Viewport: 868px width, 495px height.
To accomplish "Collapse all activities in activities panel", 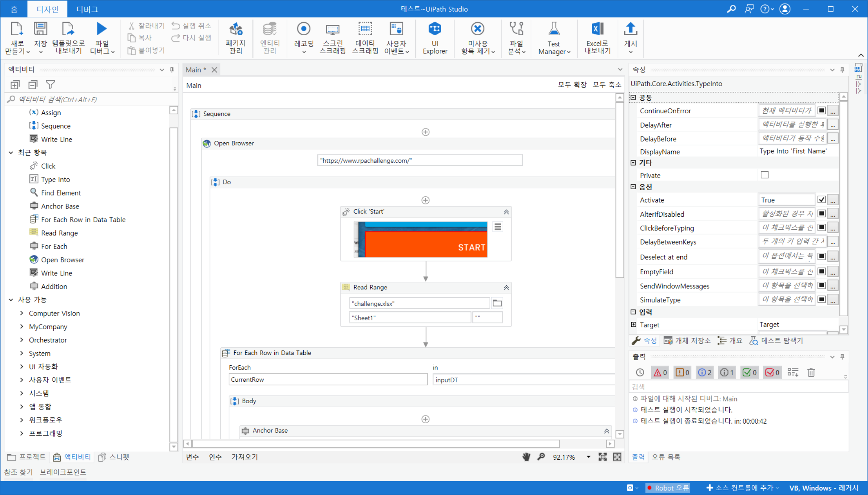I will point(33,85).
